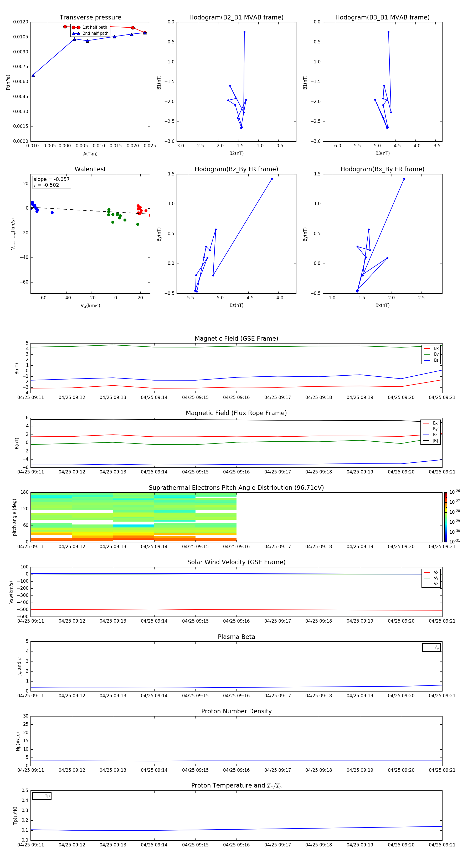Click the Transverse pressure plot title
The height and width of the screenshot is (868, 473).
coord(90,18)
